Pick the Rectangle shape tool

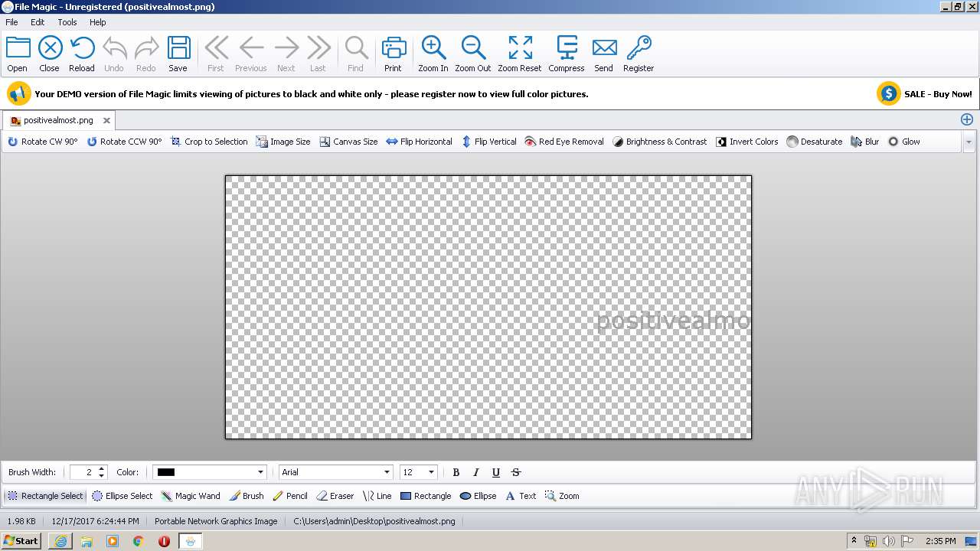point(426,496)
